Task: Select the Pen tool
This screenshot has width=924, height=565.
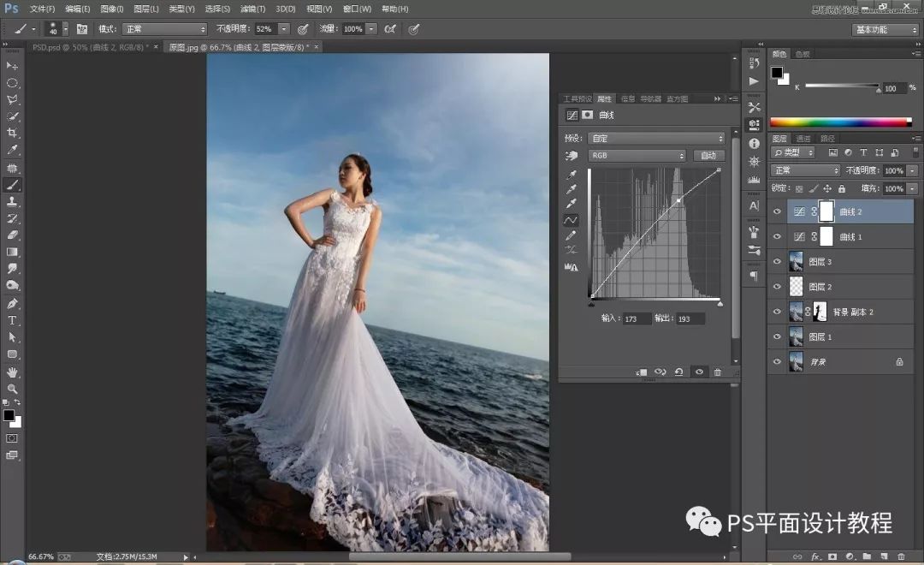Action: point(13,303)
